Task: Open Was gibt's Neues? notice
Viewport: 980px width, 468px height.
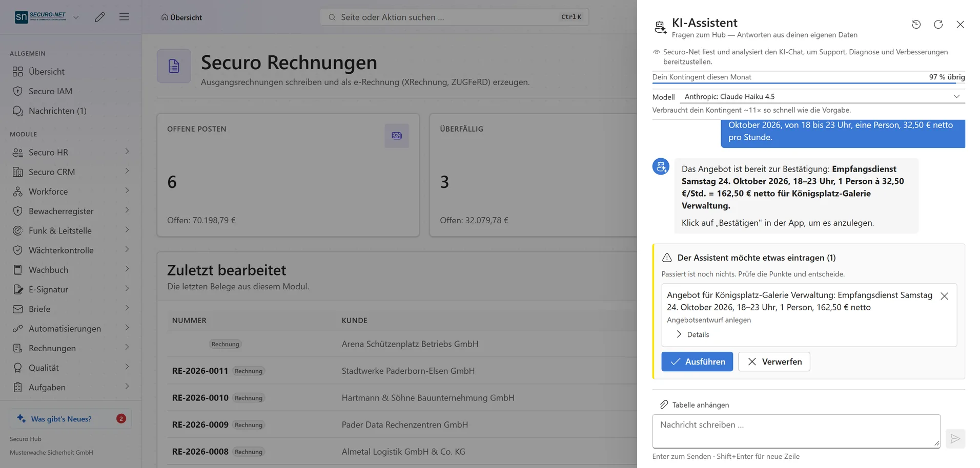Action: [71, 418]
